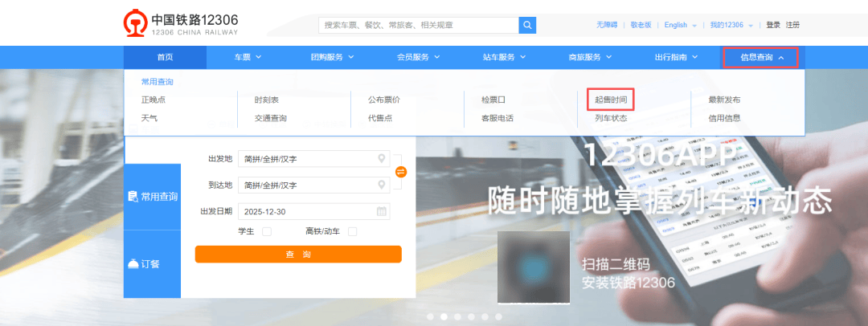The height and width of the screenshot is (326, 868).
Task: Select 订餐 sidebar tab with dish icon
Action: coord(152,264)
